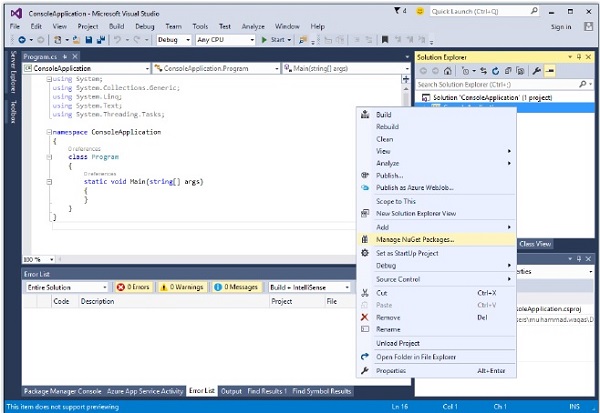Select Open Folder in File Explorer

[x=436, y=357]
